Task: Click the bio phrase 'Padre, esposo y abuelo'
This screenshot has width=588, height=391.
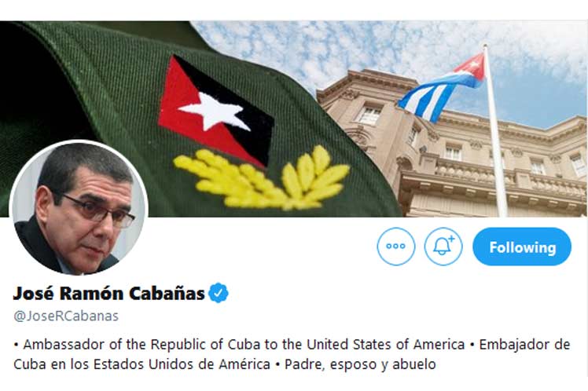Action: (x=360, y=364)
